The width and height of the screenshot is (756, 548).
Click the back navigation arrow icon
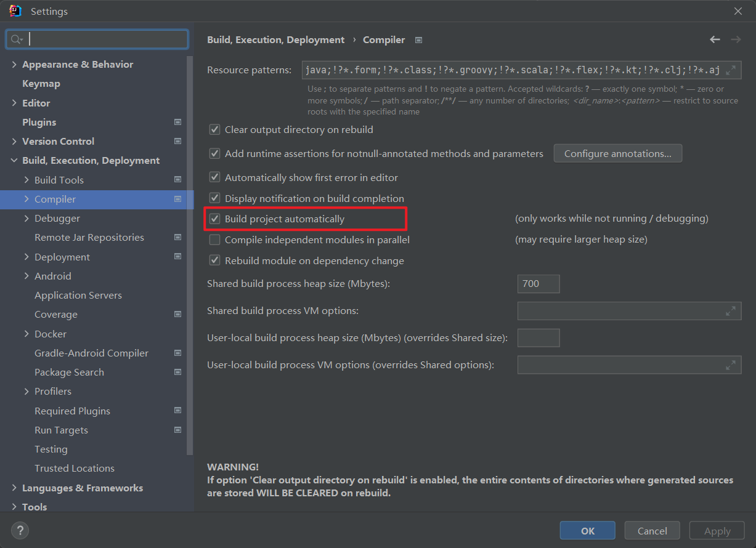pyautogui.click(x=715, y=39)
